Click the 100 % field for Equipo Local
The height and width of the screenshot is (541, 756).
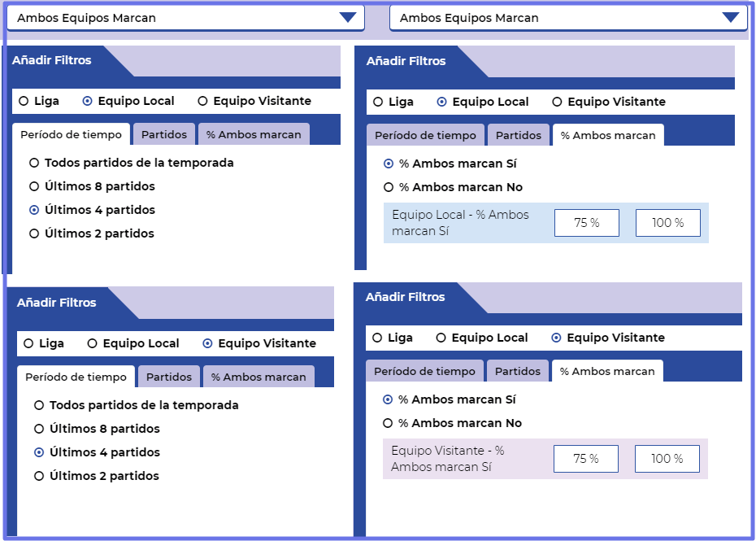click(667, 223)
